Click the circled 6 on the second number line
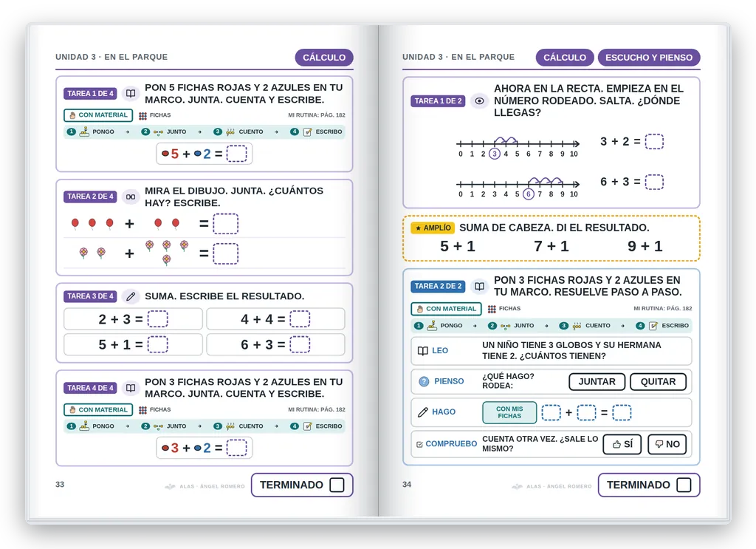This screenshot has width=756, height=549. pos(529,194)
